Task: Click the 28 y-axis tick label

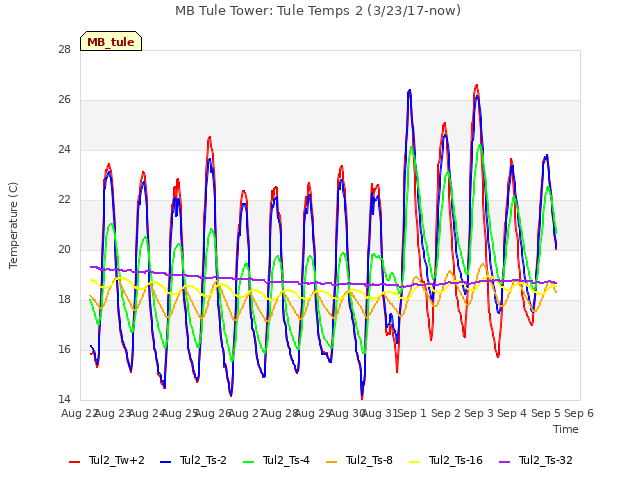Action: pos(64,50)
